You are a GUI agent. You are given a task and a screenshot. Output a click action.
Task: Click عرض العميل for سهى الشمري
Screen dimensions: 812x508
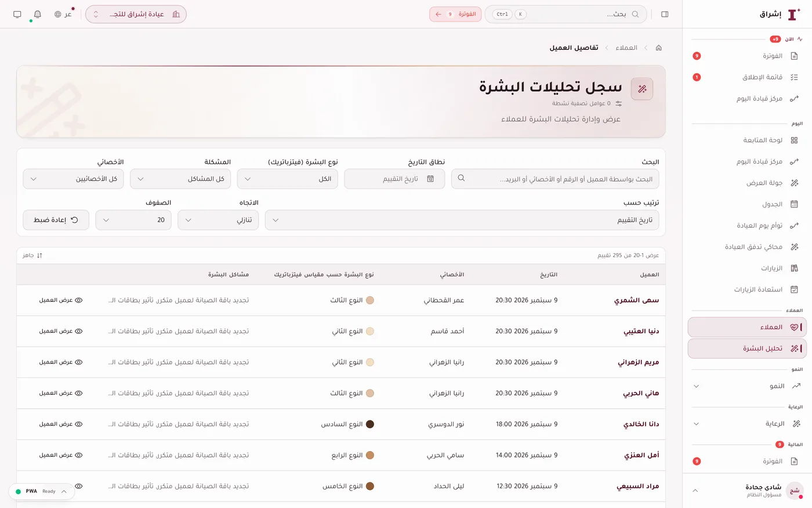coord(61,300)
